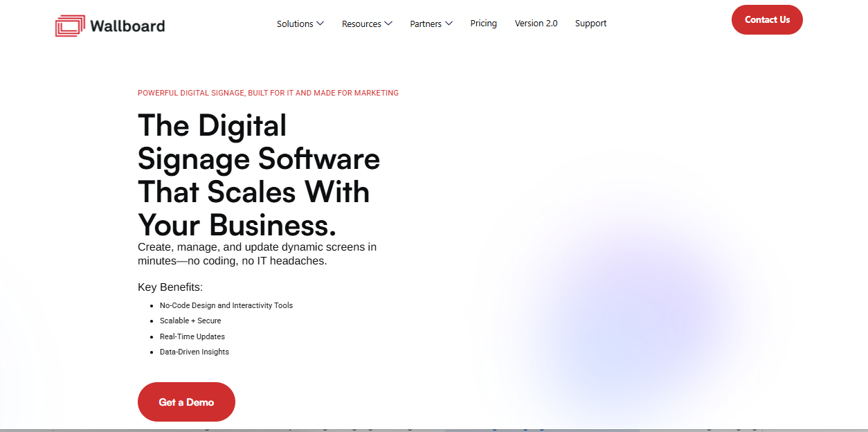868x432 pixels.
Task: Click the Get a Demo button
Action: coord(186,402)
